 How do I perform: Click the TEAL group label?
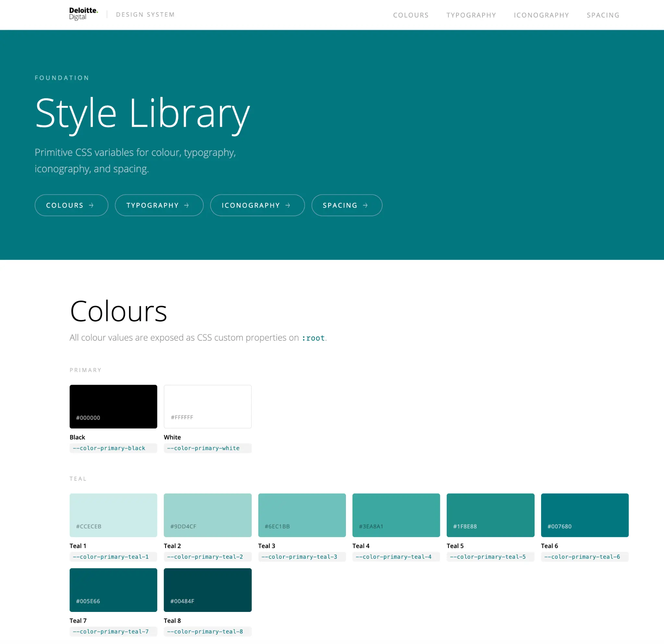click(x=78, y=479)
